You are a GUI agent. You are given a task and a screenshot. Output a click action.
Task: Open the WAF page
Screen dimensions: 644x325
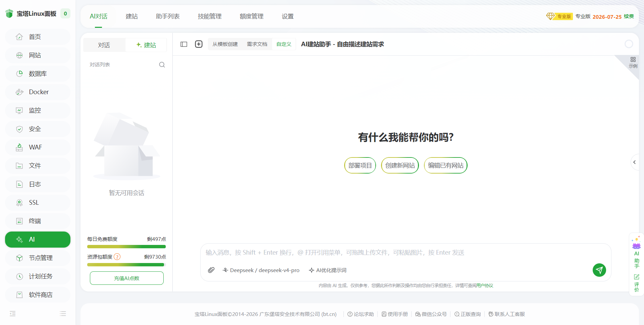point(38,147)
